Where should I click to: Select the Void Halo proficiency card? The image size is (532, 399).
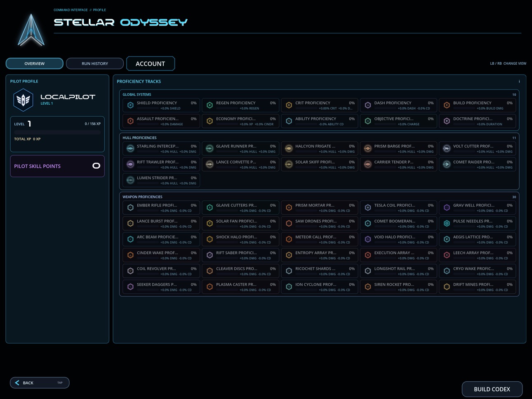click(x=398, y=239)
